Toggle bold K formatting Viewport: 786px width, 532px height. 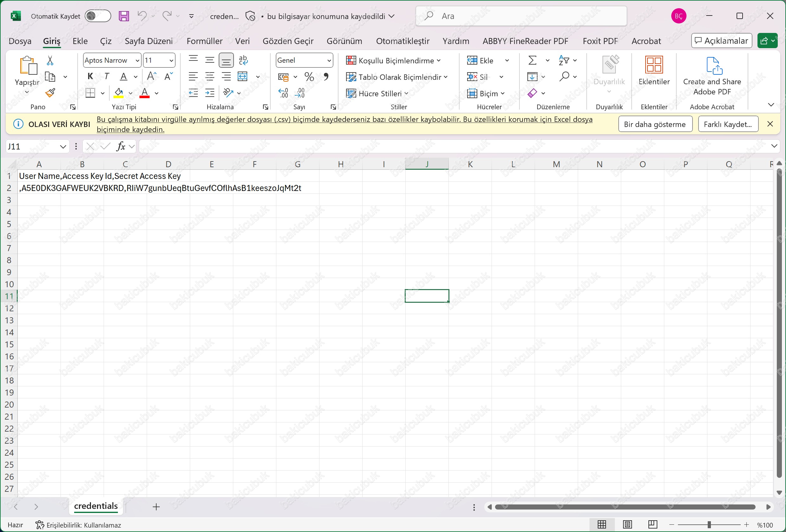(x=90, y=77)
